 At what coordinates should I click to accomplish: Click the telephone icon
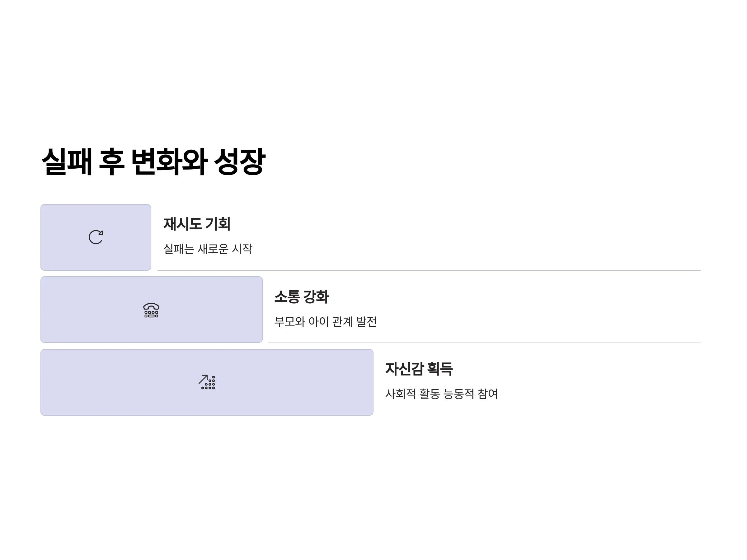click(x=151, y=310)
